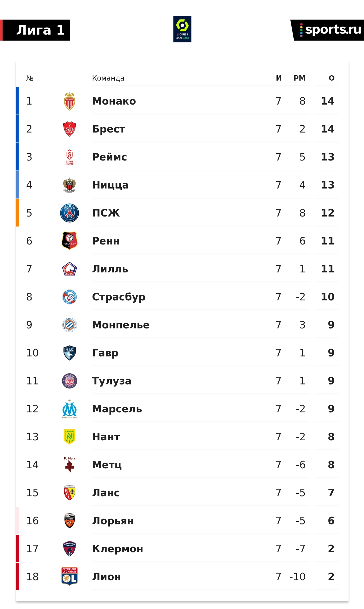Select the Stade Rennais crest

tap(70, 241)
